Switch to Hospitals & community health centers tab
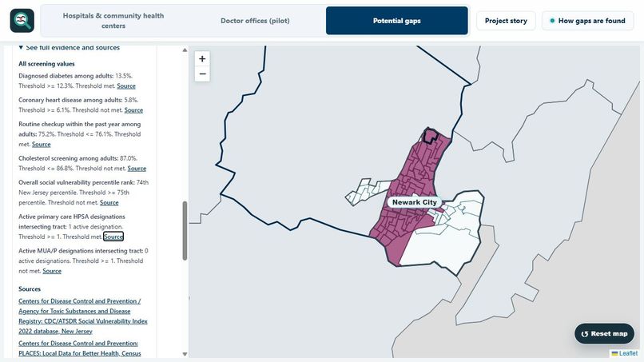 click(113, 21)
